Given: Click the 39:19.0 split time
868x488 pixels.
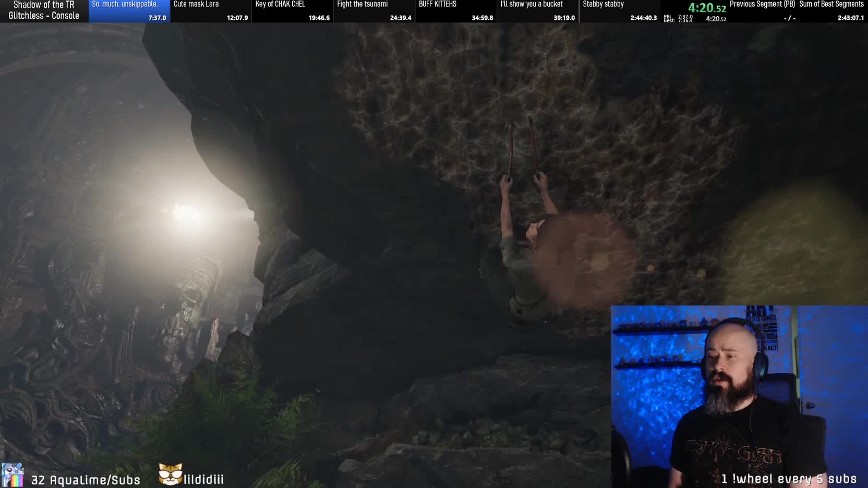Looking at the screenshot, I should point(564,18).
